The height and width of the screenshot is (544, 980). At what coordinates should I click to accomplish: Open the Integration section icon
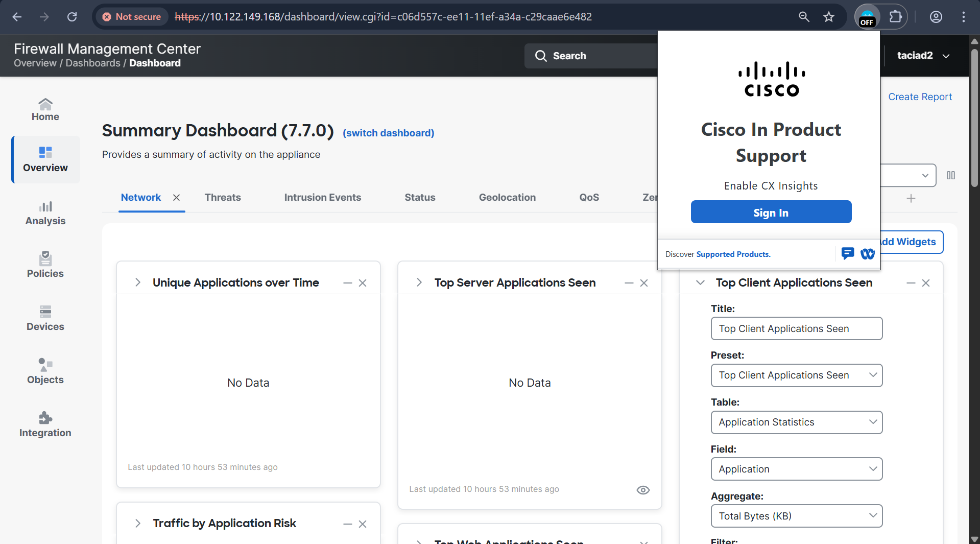[45, 419]
